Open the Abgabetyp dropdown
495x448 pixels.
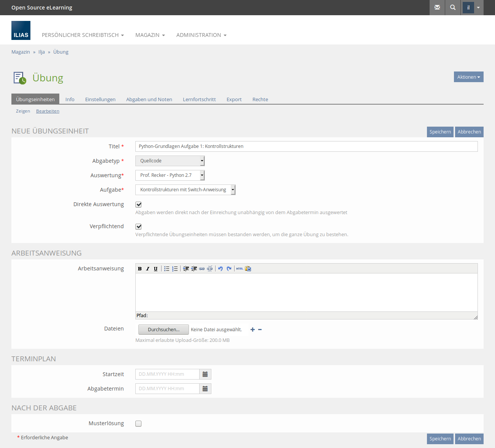[x=170, y=161]
